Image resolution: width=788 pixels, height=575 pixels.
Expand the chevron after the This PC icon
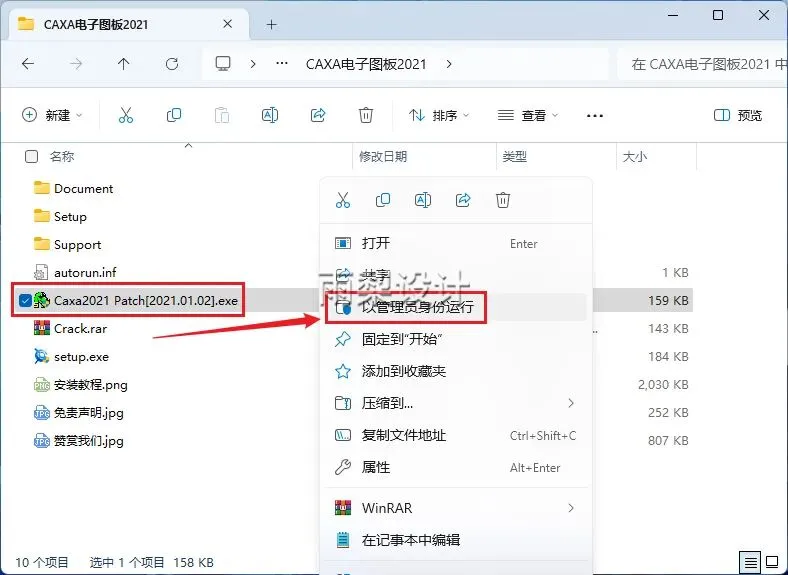[x=253, y=64]
